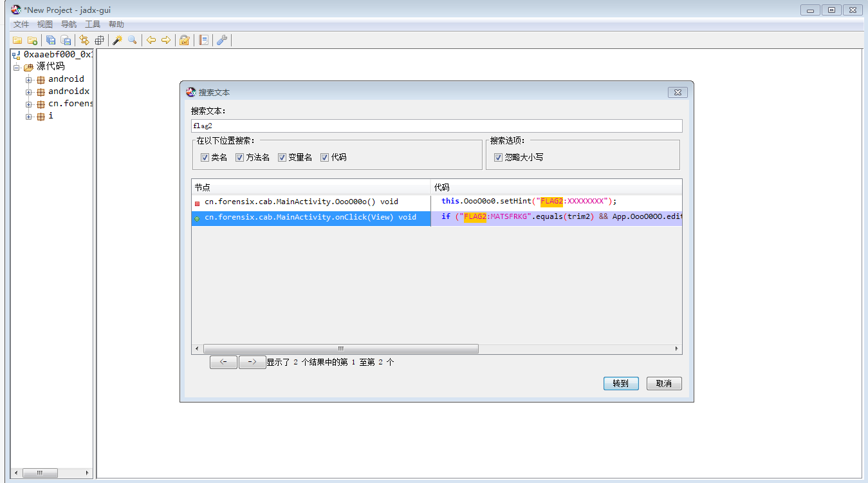
Task: Open text search via magic wand icon
Action: point(118,40)
